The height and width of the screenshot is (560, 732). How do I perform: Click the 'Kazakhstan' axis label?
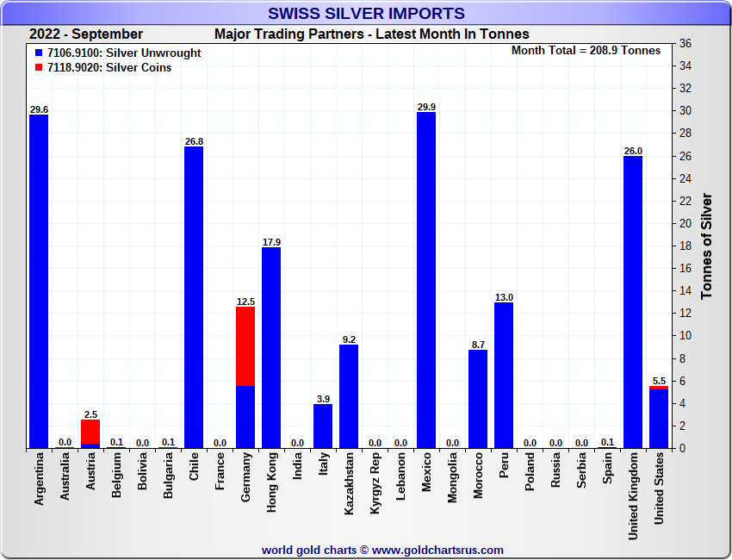(x=349, y=484)
